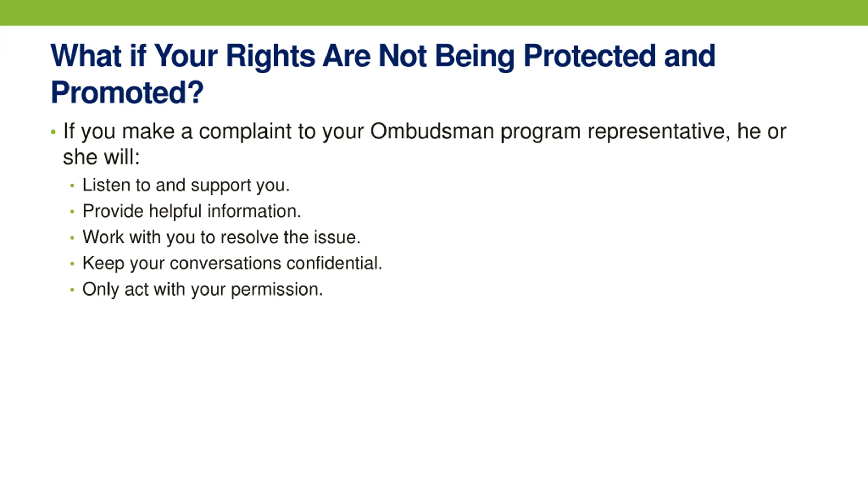Click the word 'complaint' in main bullet

[x=245, y=131]
